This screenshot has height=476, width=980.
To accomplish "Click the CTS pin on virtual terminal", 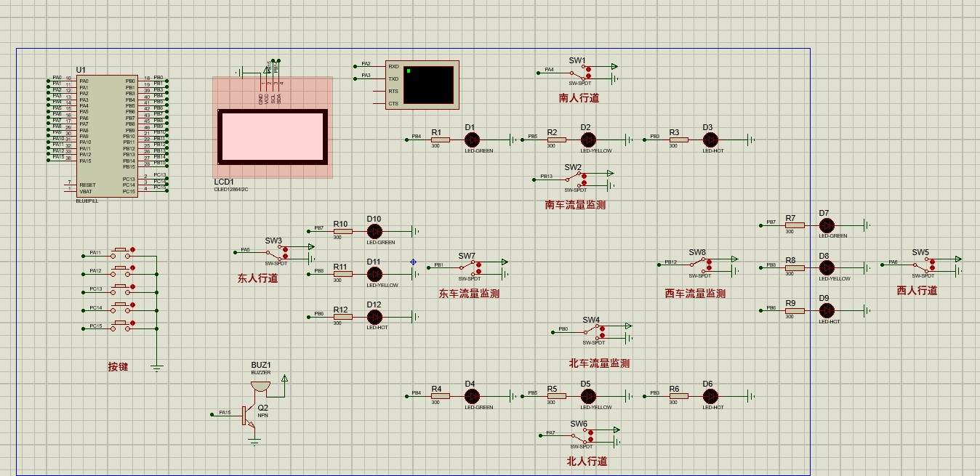I will tap(393, 103).
